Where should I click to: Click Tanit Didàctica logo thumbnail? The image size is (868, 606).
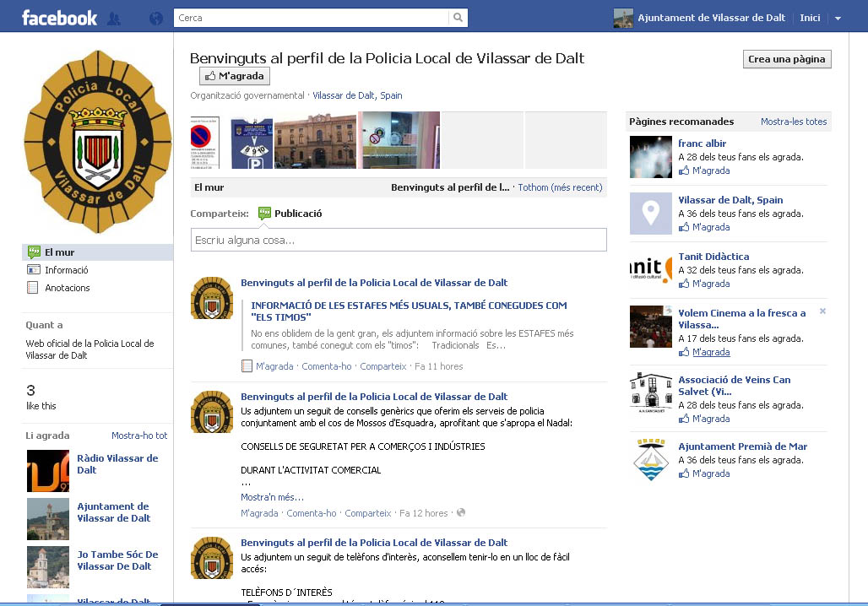651,270
